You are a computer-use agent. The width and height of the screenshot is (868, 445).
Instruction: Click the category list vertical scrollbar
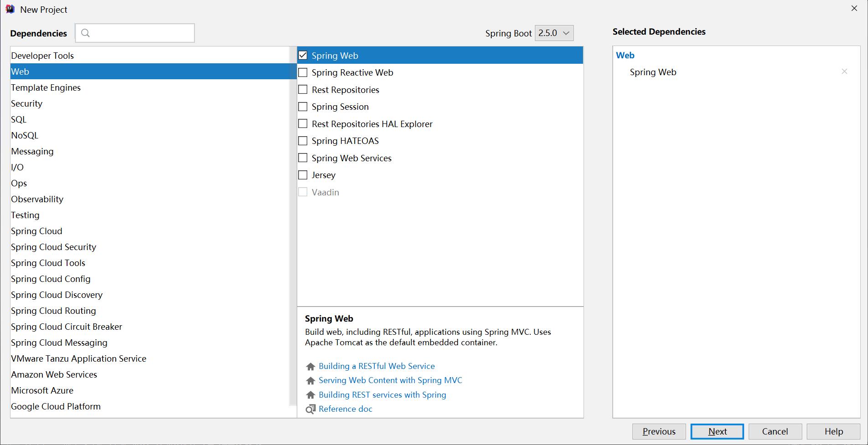point(293,226)
